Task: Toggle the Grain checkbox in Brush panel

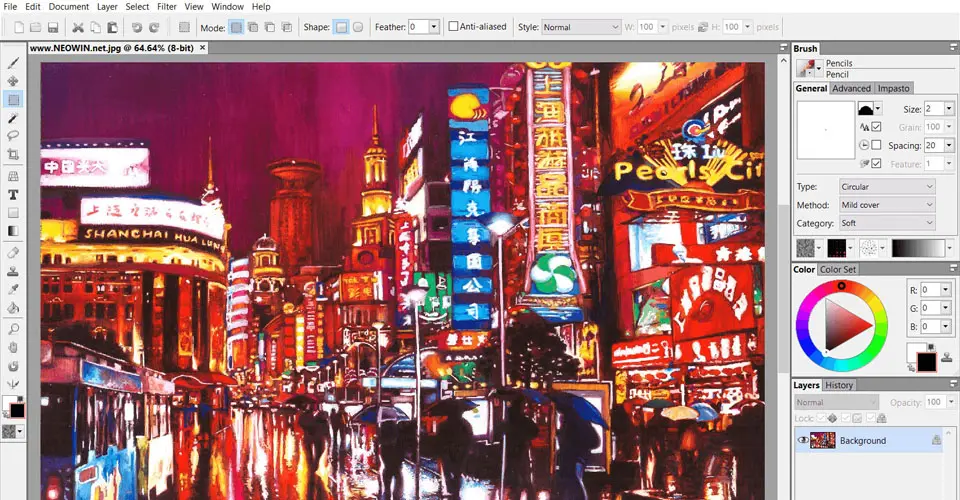Action: coord(876,127)
